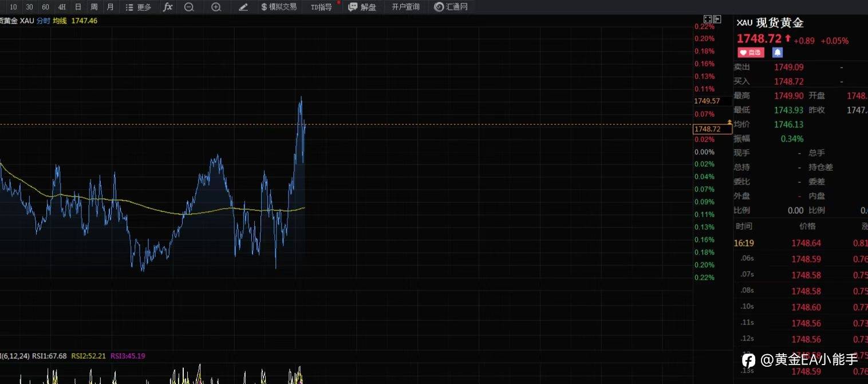Image resolution: width=868 pixels, height=384 pixels.
Task: Open 模拟交易 simulated trading
Action: 279,7
